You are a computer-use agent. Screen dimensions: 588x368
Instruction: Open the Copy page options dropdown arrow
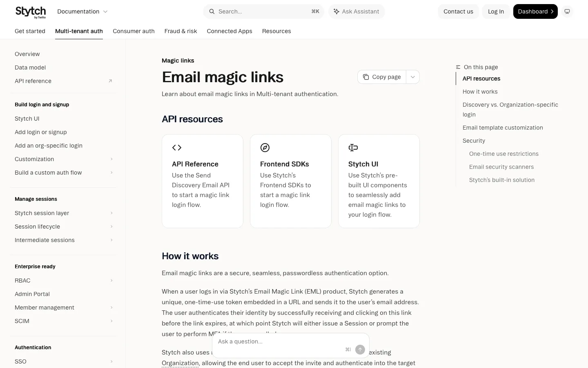coord(413,77)
